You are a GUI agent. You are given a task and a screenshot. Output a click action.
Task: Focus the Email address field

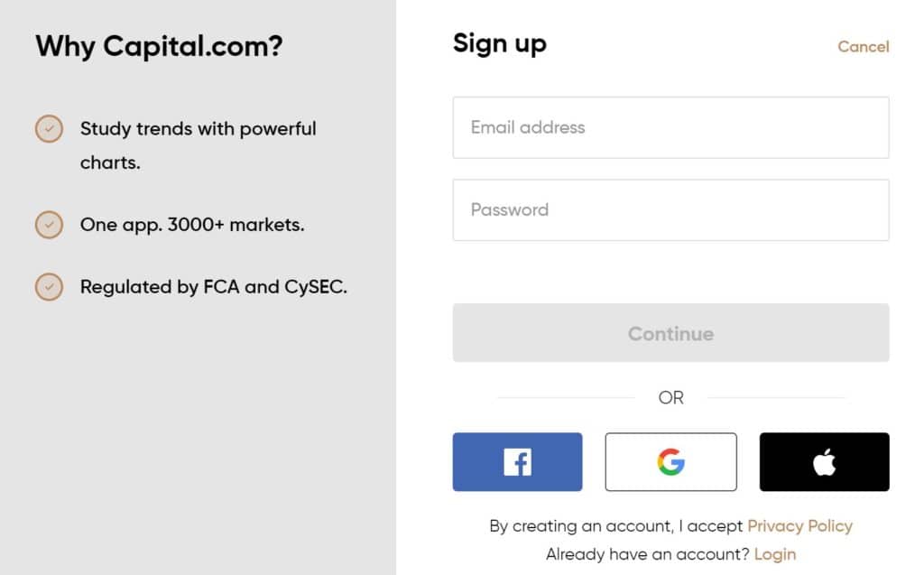(670, 127)
